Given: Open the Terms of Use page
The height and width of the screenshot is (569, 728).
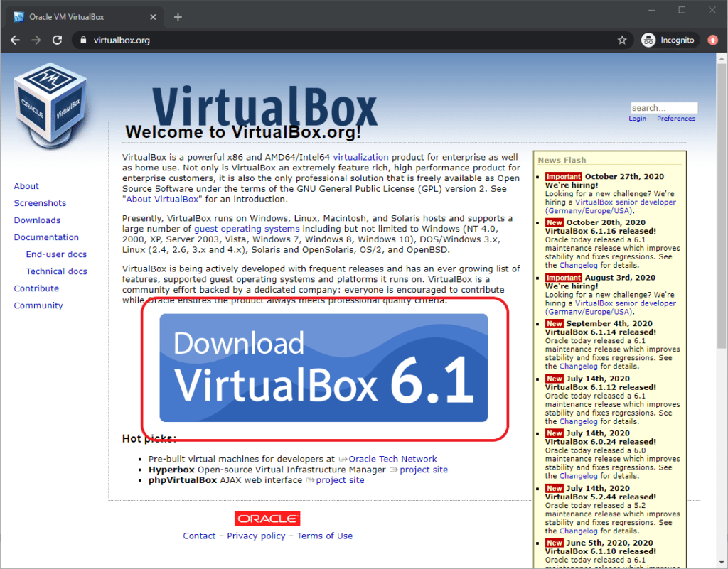Looking at the screenshot, I should (325, 536).
